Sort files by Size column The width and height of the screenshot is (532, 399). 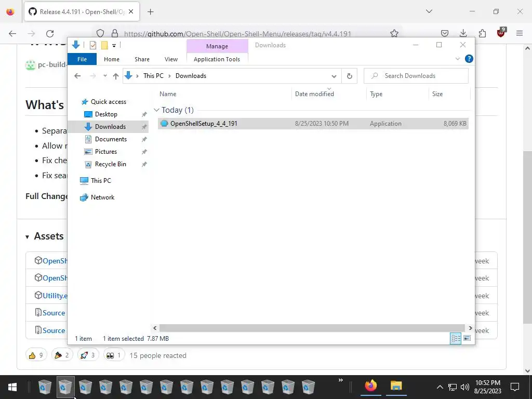click(x=449, y=94)
